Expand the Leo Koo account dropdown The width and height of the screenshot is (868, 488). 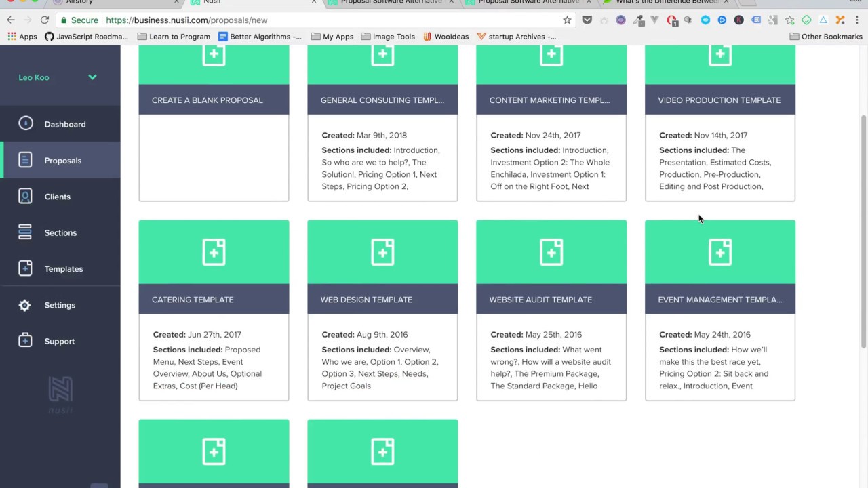92,77
